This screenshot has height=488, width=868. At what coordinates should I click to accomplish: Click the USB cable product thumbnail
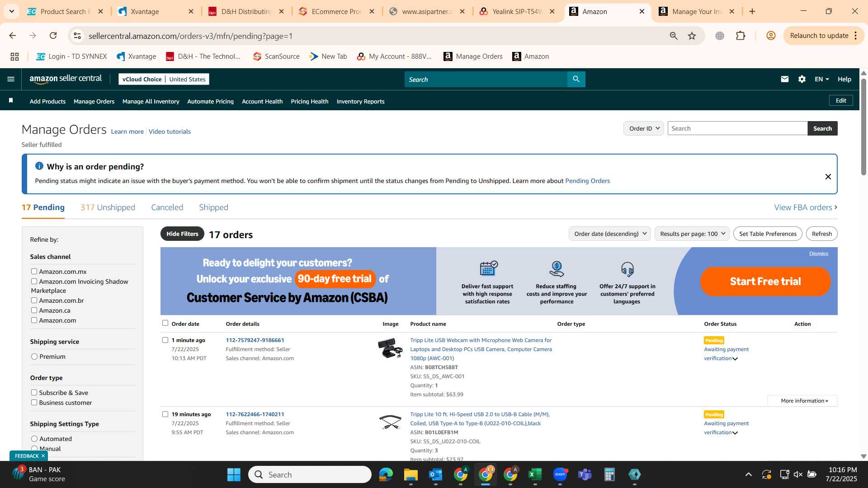click(x=390, y=422)
